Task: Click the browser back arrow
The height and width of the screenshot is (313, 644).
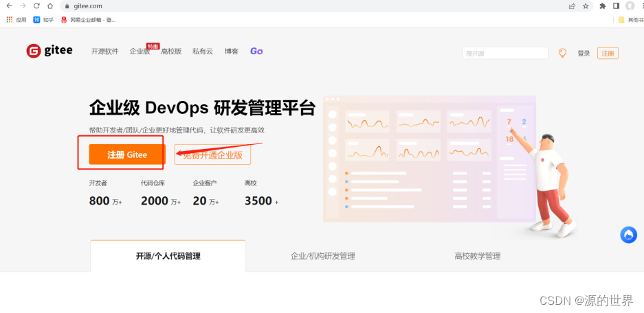Action: (10, 5)
